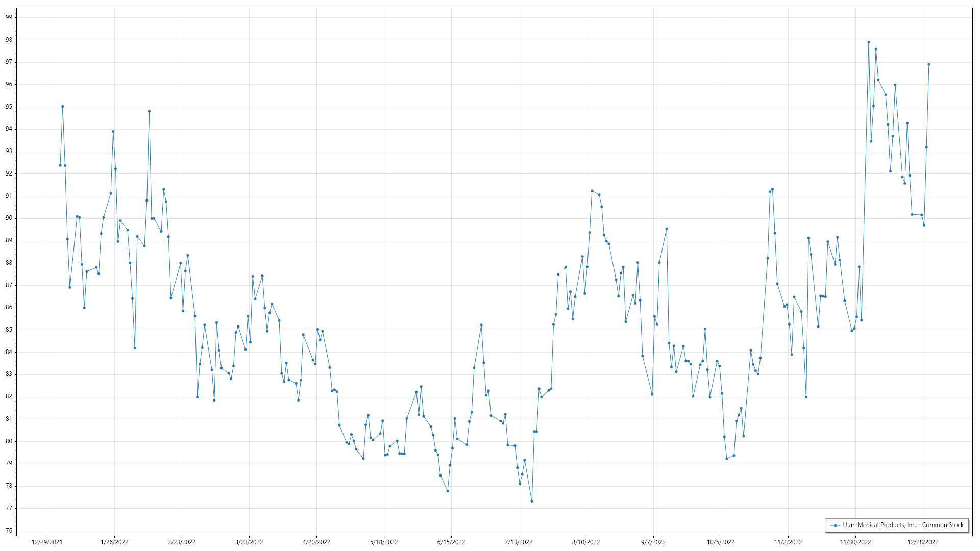Click the Utah Medical Products legend label
Screen dimensions: 980x551
[x=903, y=525]
